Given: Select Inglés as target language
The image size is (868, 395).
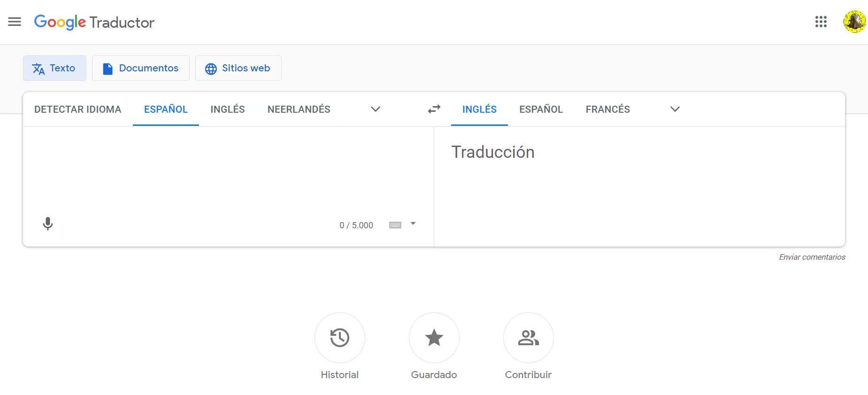Looking at the screenshot, I should pyautogui.click(x=479, y=109).
